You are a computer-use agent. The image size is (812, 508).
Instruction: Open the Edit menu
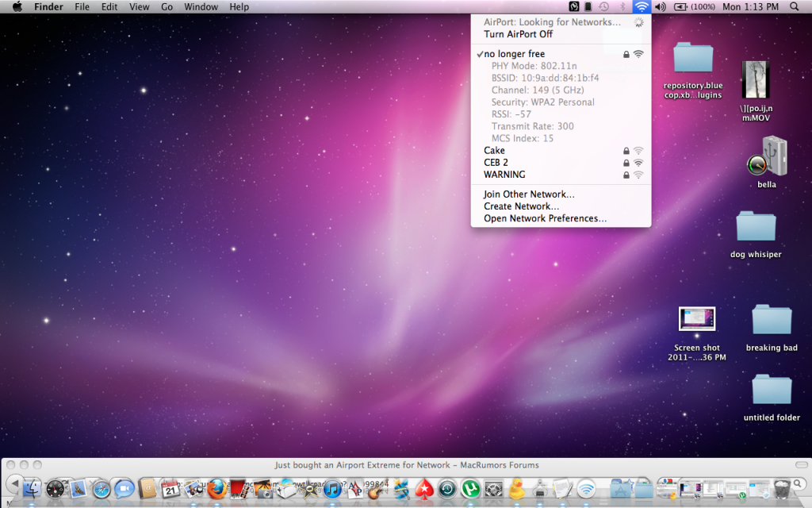[x=109, y=6]
